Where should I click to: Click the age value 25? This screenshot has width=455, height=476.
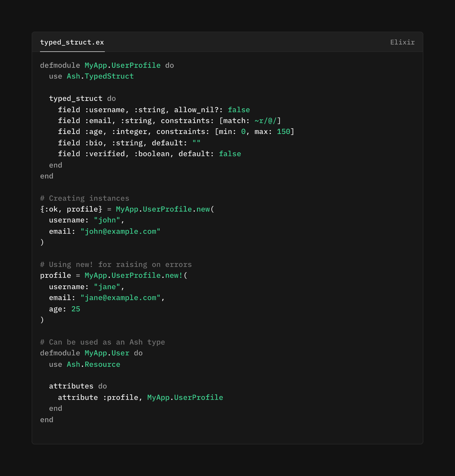click(76, 309)
